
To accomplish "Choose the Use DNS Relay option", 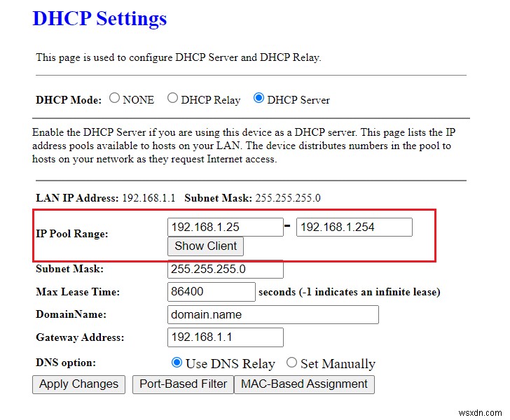I will point(177,363).
